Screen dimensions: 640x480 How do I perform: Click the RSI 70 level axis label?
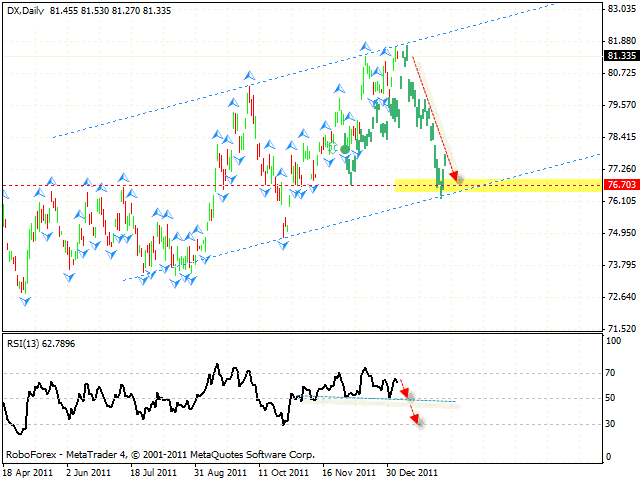[x=612, y=373]
